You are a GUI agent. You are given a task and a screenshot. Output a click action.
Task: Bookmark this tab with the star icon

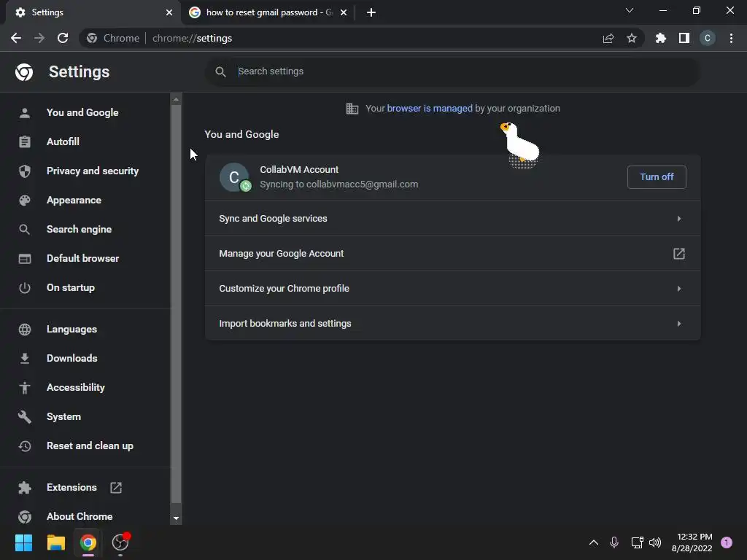[x=632, y=38]
